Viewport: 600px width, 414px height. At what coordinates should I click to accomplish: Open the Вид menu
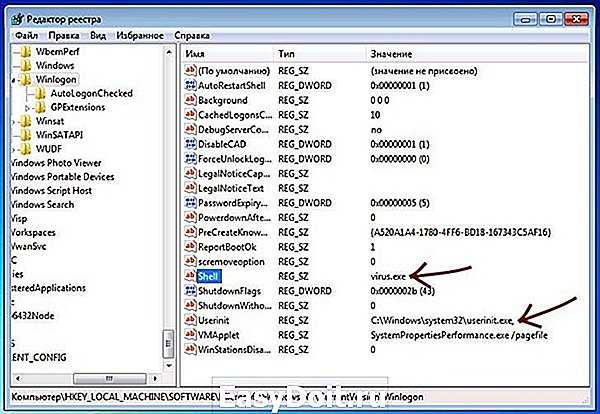pos(98,36)
